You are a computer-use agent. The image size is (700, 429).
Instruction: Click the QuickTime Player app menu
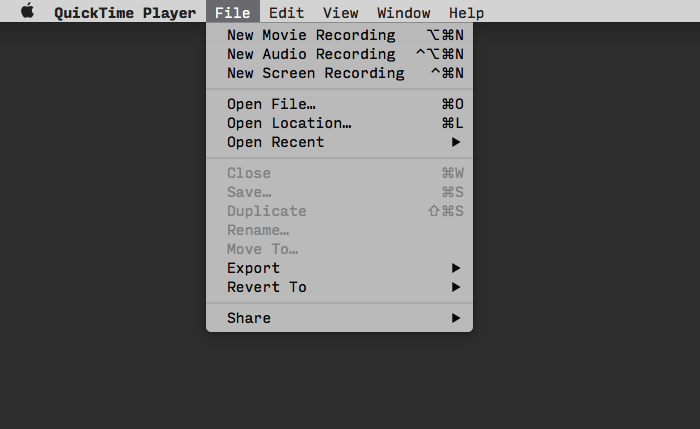coord(125,13)
